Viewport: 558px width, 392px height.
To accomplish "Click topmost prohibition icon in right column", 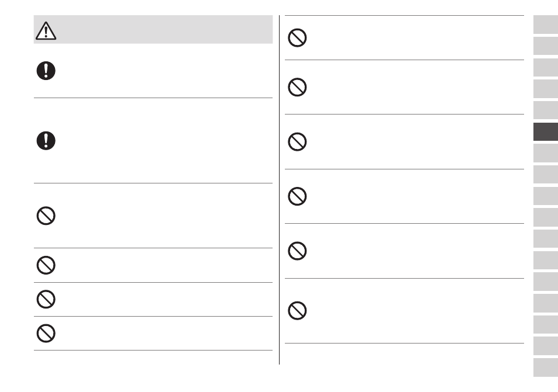I will [x=297, y=37].
